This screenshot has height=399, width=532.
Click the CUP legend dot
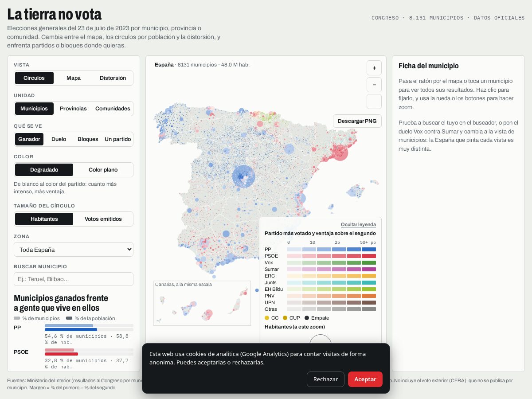coord(285,318)
